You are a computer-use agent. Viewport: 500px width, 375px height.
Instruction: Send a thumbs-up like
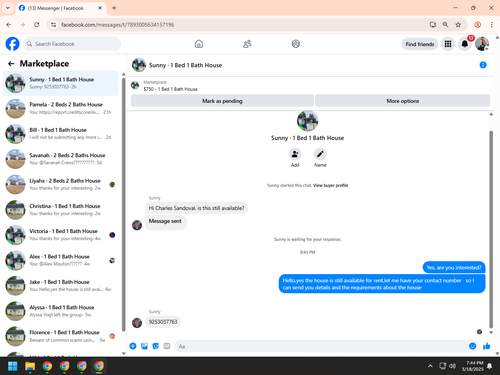(x=487, y=346)
